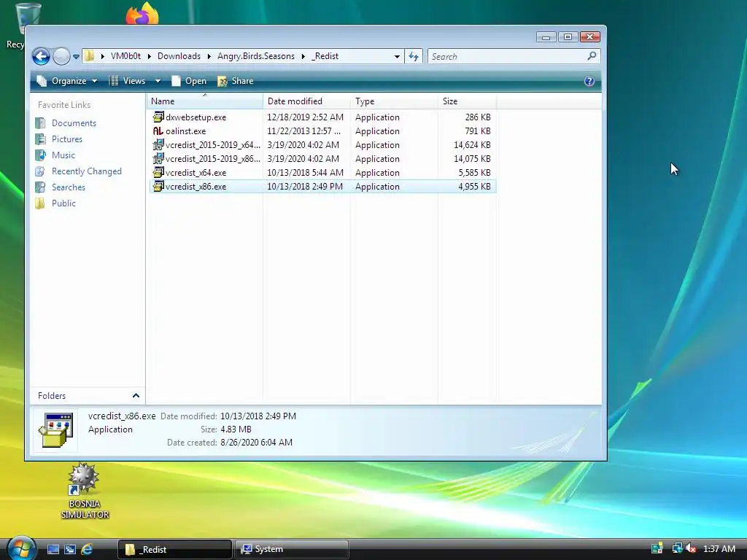This screenshot has height=560, width=747.
Task: Switch to _Redist taskbar button
Action: pyautogui.click(x=175, y=549)
